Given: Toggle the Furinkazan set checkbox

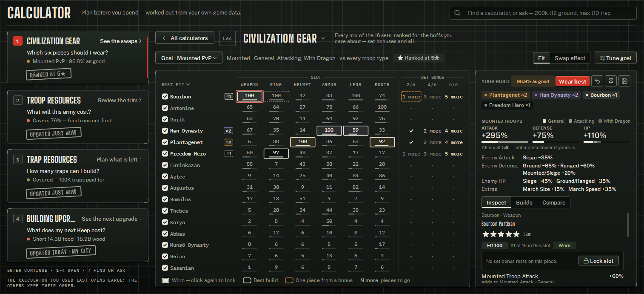Looking at the screenshot, I should coord(165,165).
